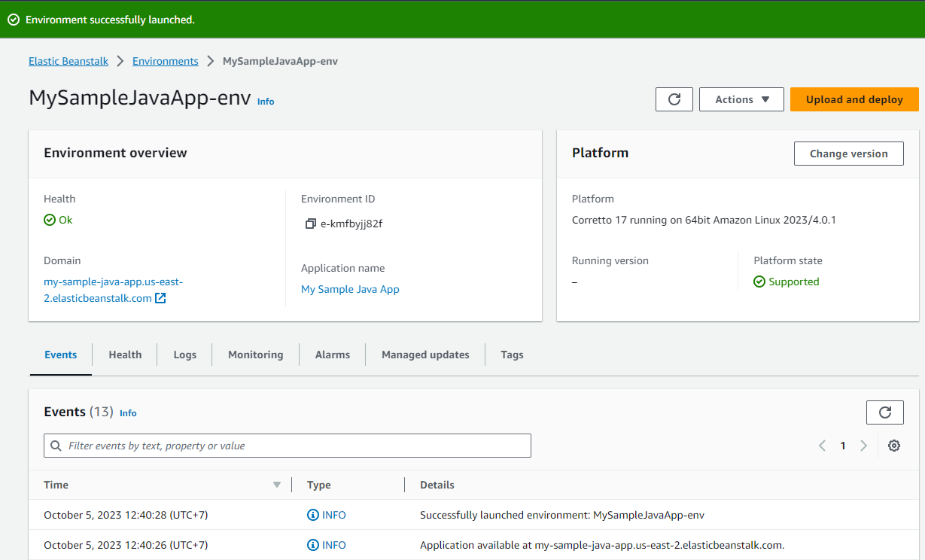
Task: Open the Actions dropdown menu
Action: [741, 99]
